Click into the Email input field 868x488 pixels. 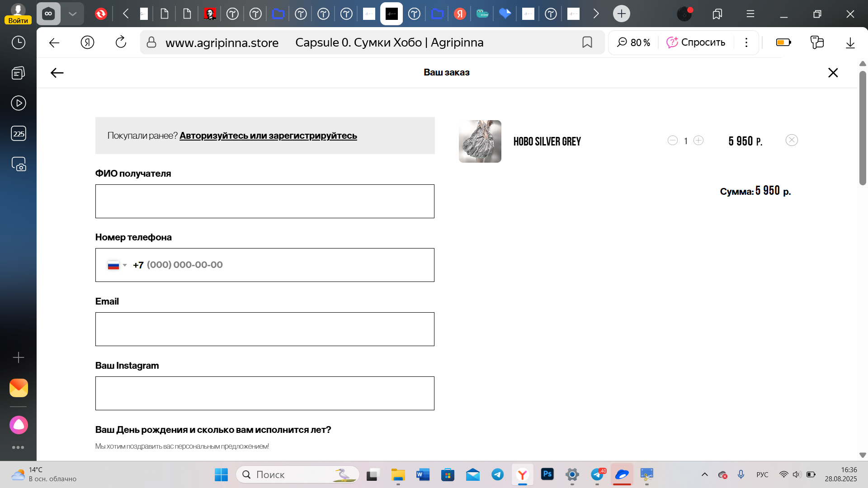pyautogui.click(x=265, y=329)
